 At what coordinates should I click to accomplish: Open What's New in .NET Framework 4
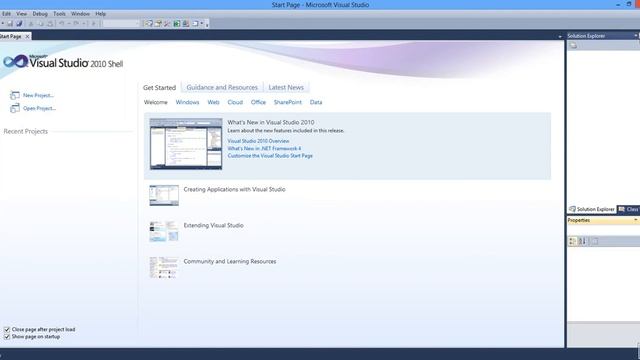264,148
